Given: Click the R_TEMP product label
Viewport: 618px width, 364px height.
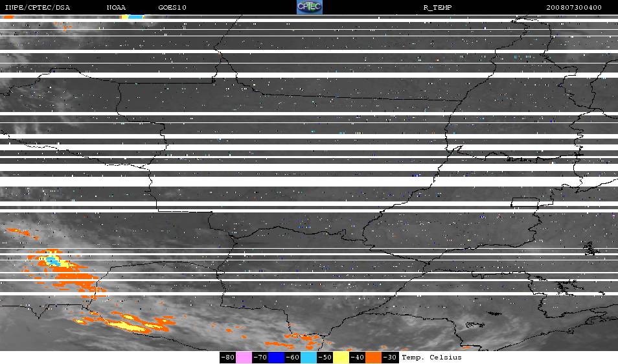Looking at the screenshot, I should click(437, 8).
